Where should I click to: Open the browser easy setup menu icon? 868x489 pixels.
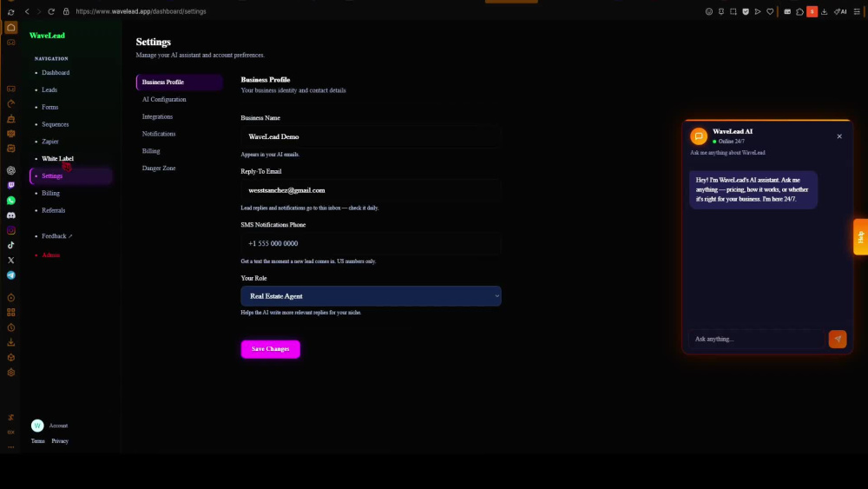[857, 11]
